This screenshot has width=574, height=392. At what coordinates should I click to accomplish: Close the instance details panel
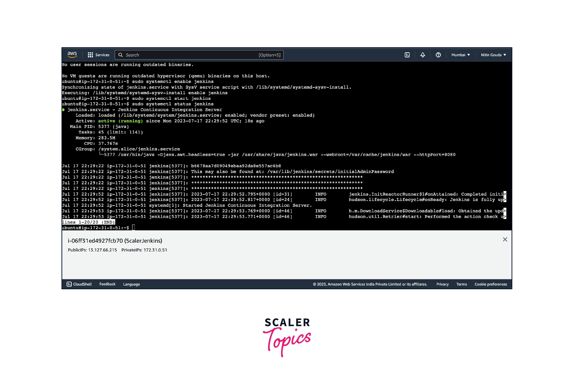[x=505, y=239]
